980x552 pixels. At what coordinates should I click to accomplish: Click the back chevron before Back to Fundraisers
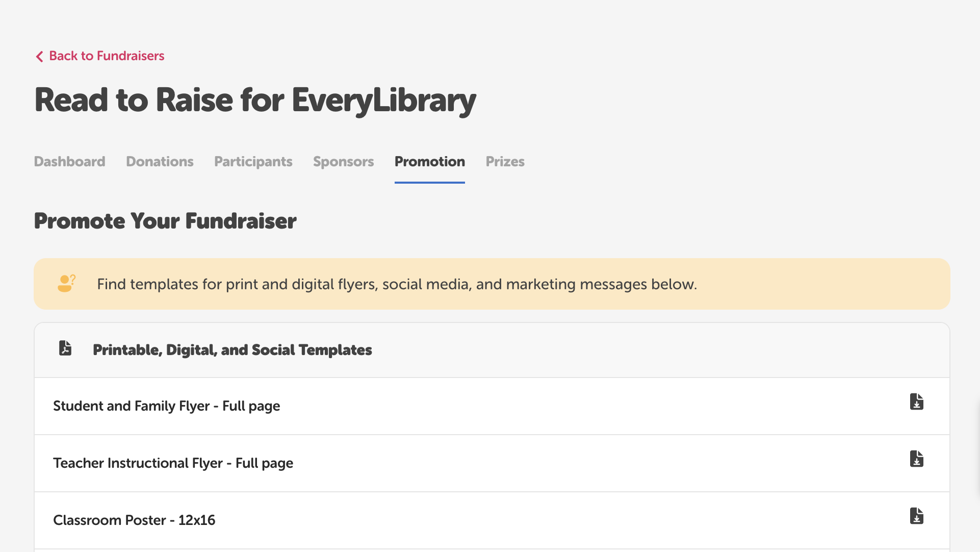click(39, 56)
